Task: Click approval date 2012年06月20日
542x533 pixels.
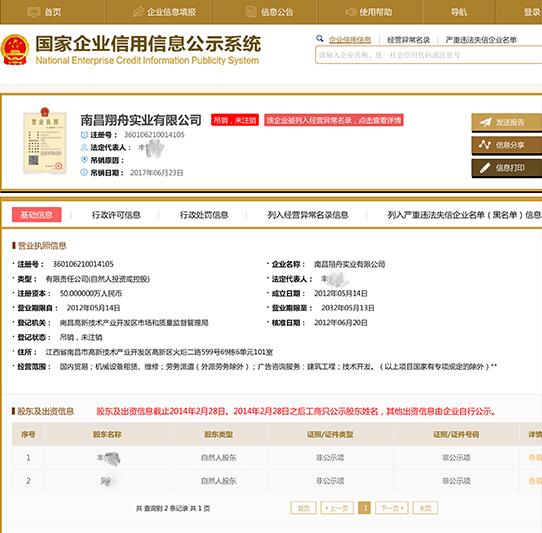Action: (340, 323)
